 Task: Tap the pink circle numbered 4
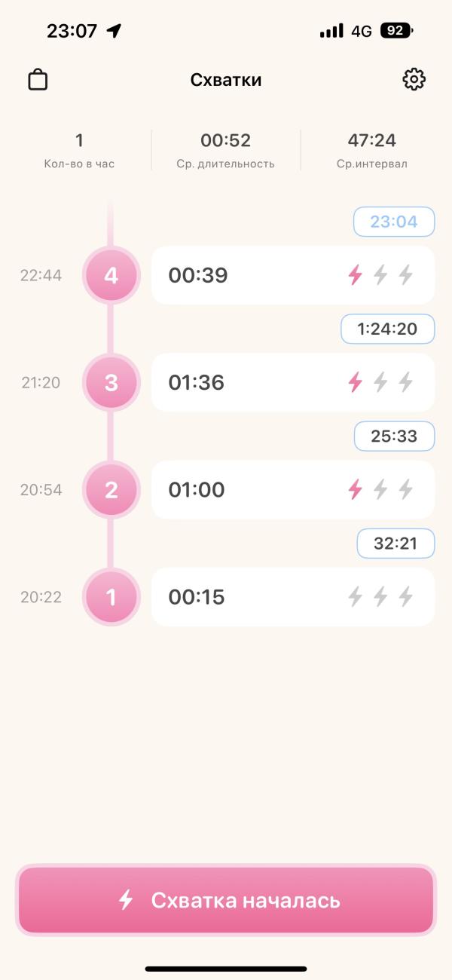coord(111,275)
